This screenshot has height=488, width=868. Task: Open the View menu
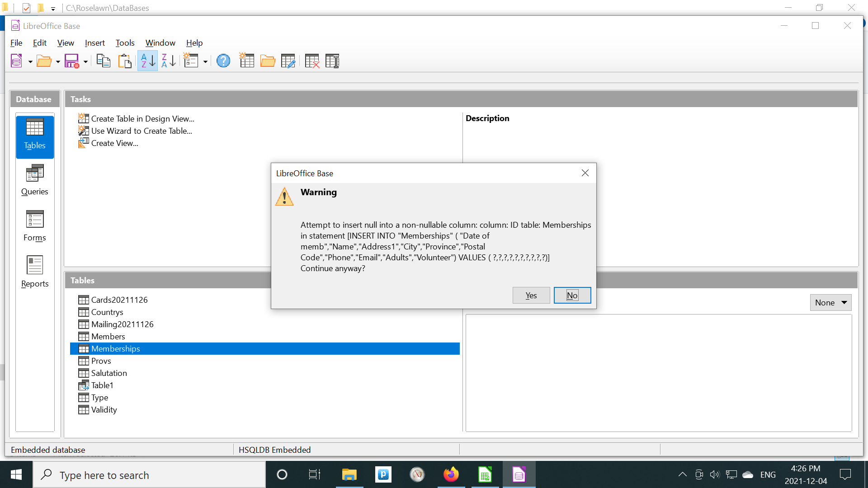pos(66,43)
